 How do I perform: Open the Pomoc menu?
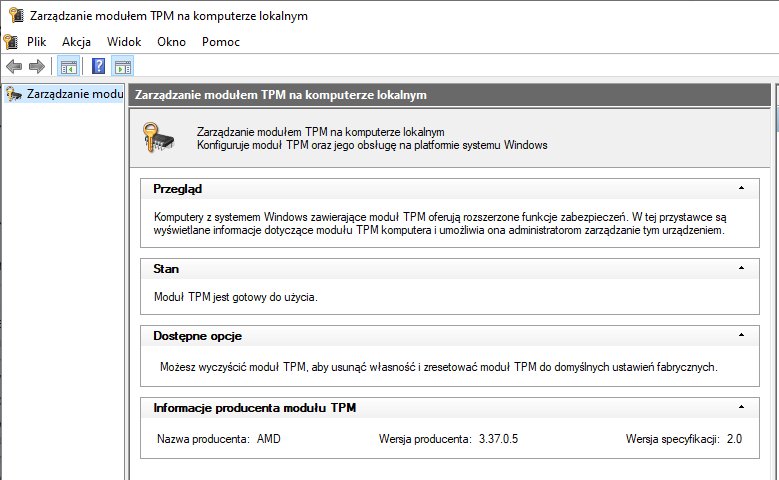tap(221, 42)
